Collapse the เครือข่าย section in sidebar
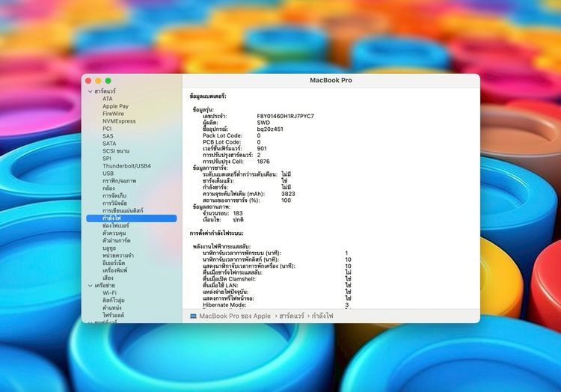The image size is (561, 392). [89, 285]
